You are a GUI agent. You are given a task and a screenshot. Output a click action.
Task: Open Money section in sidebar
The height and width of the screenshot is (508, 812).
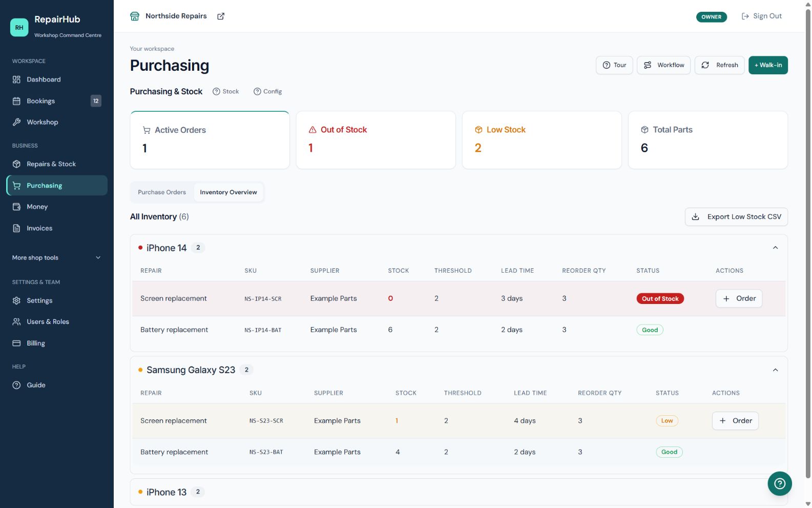pos(57,207)
